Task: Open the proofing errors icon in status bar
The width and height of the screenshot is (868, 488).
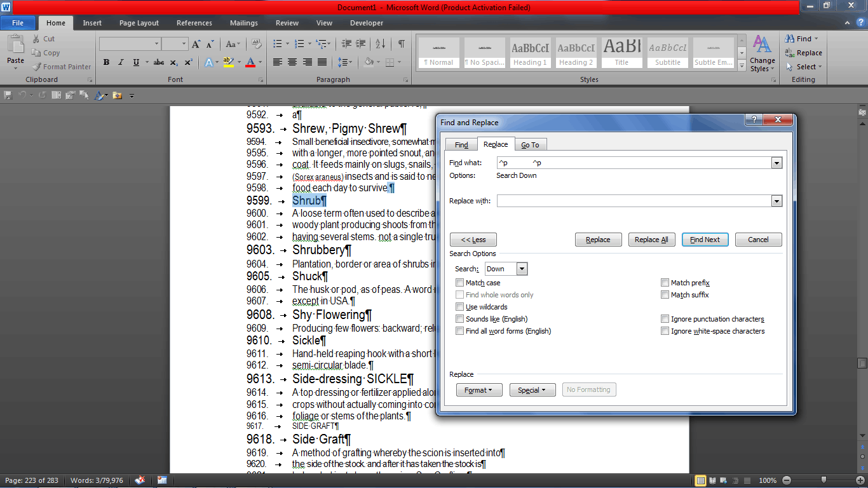Action: click(x=140, y=480)
